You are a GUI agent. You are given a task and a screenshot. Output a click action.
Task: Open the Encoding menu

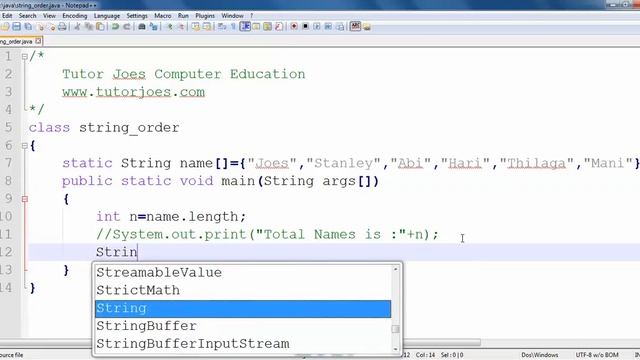click(75, 16)
